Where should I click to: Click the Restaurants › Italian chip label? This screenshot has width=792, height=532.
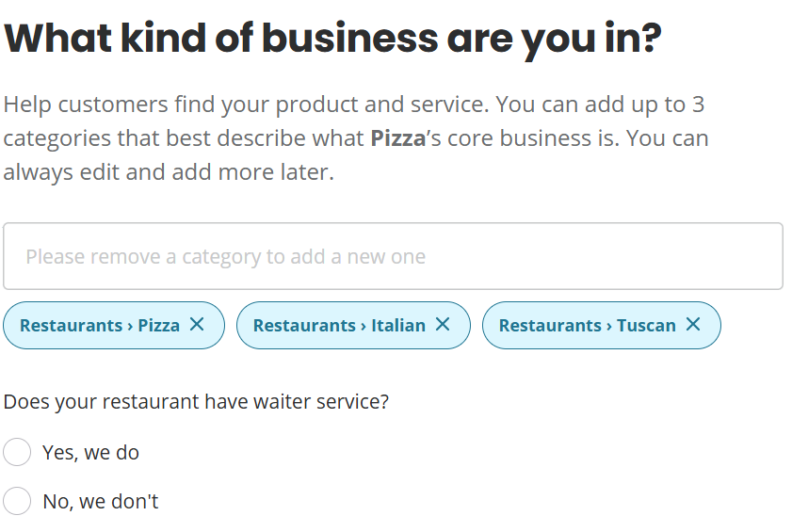(x=339, y=326)
